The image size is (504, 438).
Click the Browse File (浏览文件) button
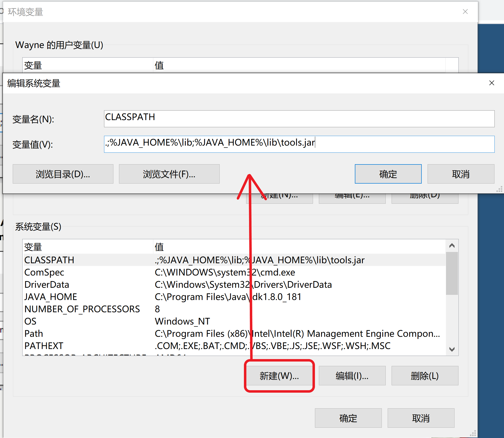tap(169, 174)
